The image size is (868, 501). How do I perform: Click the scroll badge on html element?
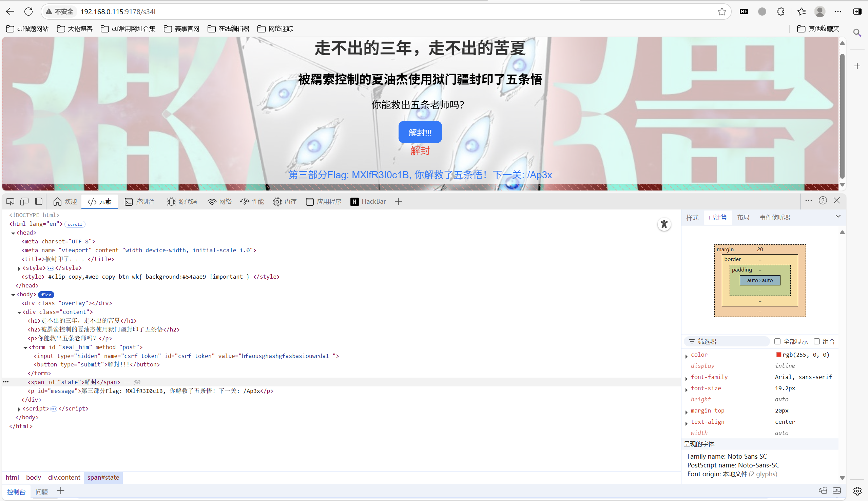point(75,224)
